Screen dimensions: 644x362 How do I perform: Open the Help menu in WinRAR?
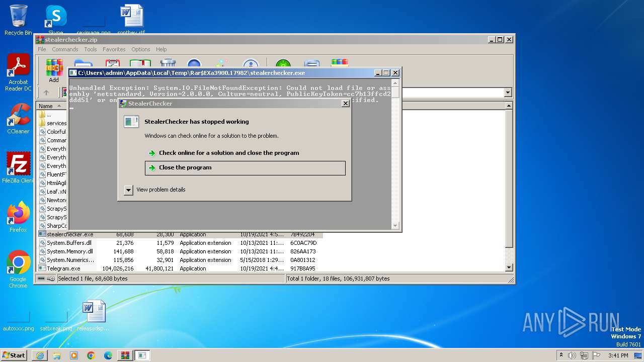pyautogui.click(x=161, y=49)
